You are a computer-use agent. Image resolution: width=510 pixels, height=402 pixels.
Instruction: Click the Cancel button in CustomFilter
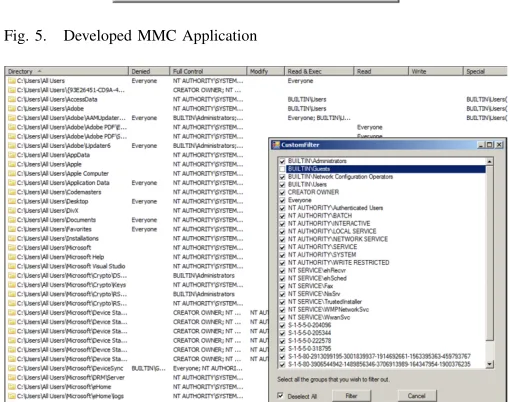click(x=417, y=396)
